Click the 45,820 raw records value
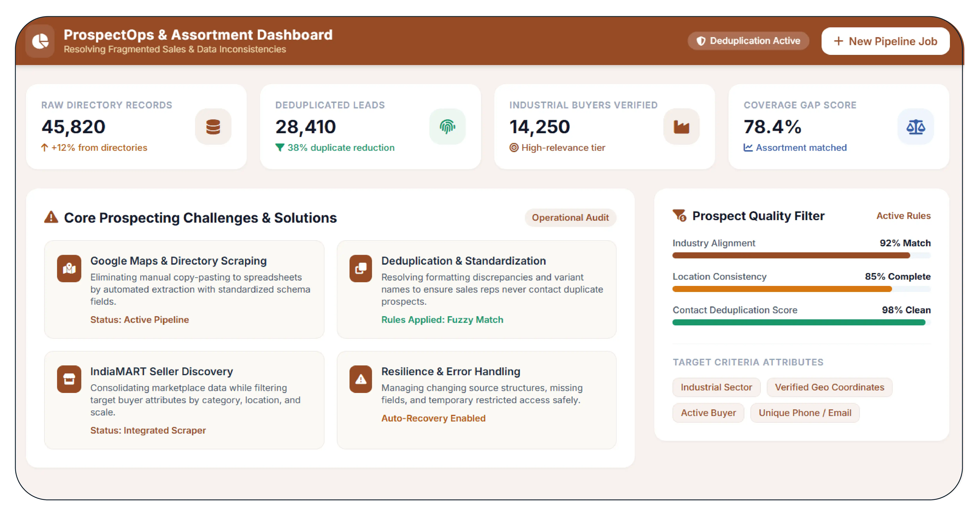Screen dimensions: 980x516 (73, 127)
